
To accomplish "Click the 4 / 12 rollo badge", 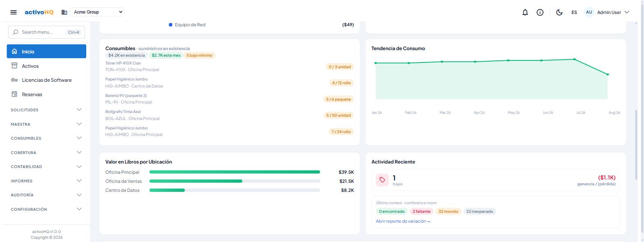I will [x=341, y=83].
